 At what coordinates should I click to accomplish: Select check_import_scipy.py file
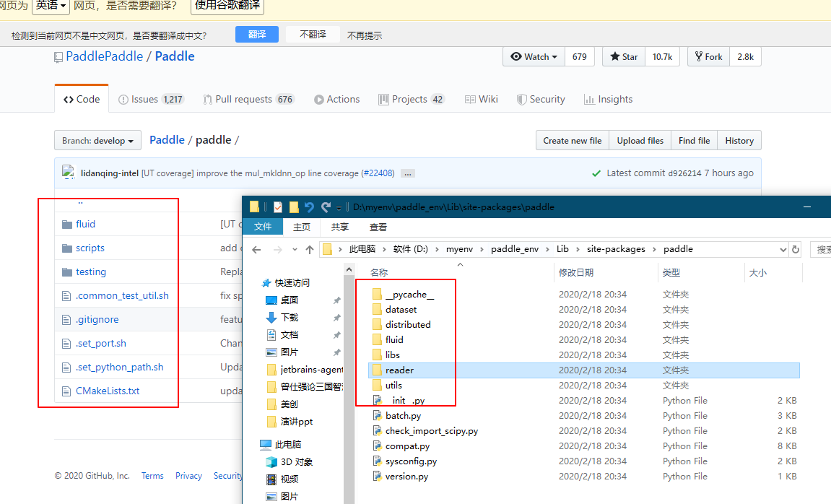pyautogui.click(x=432, y=431)
